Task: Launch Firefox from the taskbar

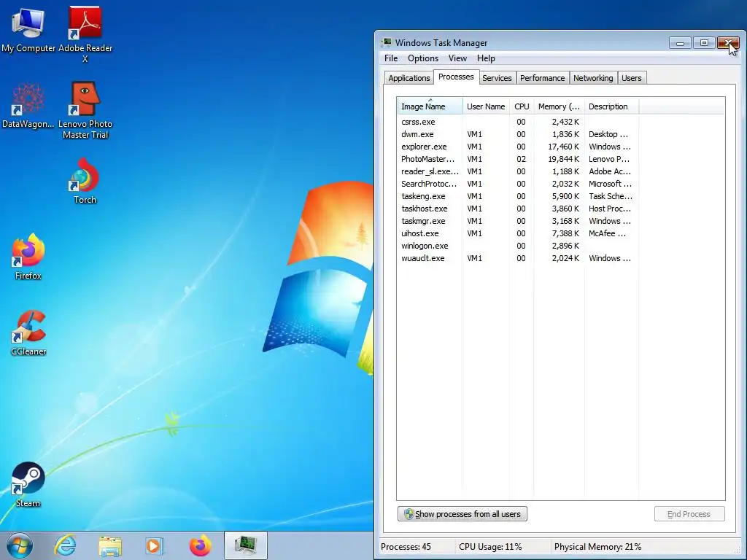Action: pos(200,545)
